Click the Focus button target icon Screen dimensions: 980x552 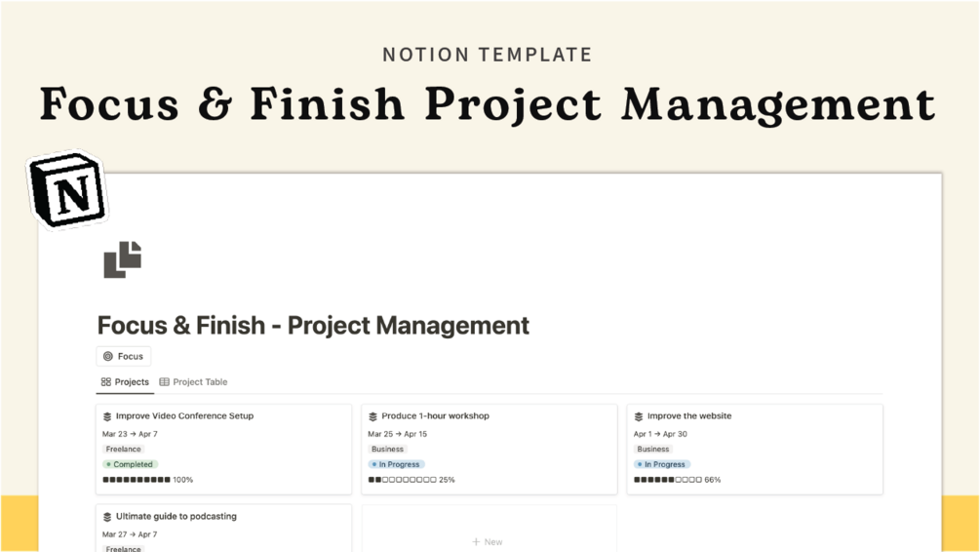pyautogui.click(x=108, y=357)
